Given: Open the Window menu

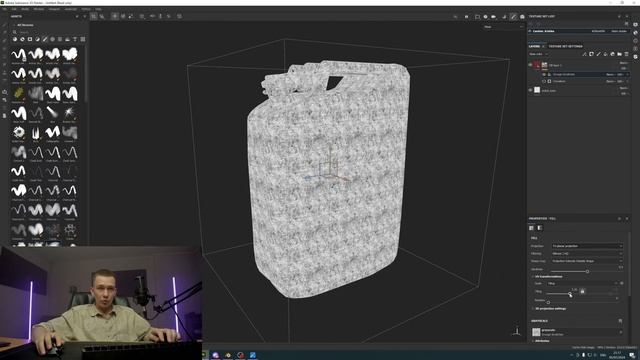Looking at the screenshot, I should click(39, 9).
